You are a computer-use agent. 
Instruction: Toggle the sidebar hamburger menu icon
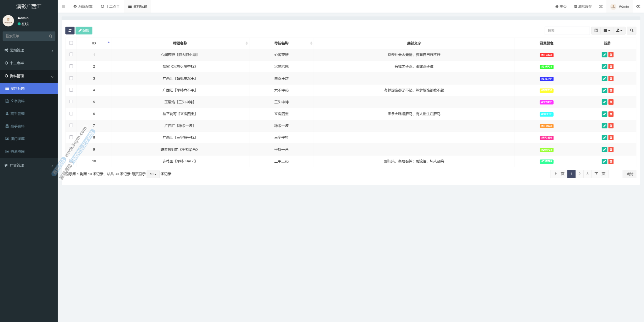coord(63,6)
